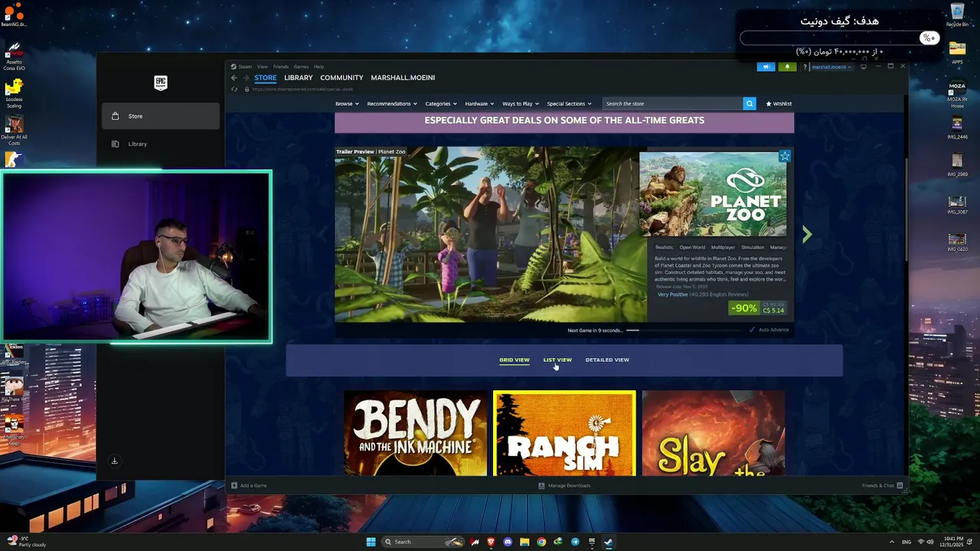This screenshot has height=551, width=980.
Task: Open Brave browser from the taskbar
Action: [491, 542]
